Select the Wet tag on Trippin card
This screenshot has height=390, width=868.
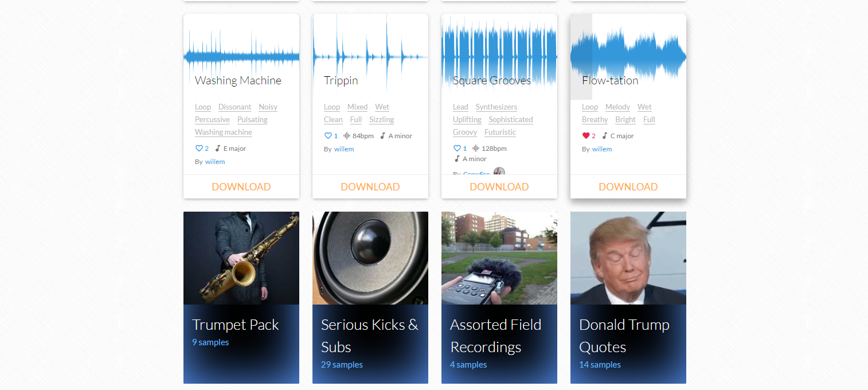tap(382, 107)
